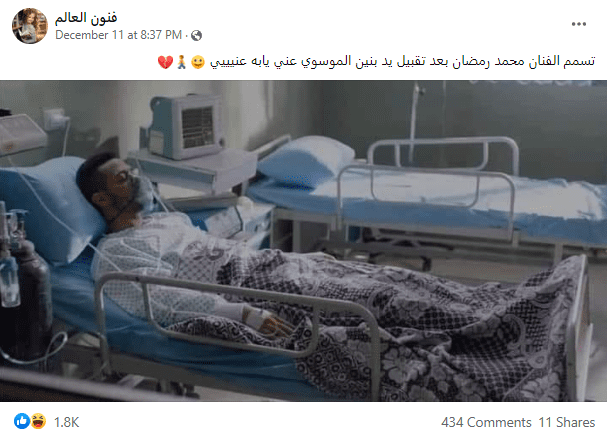Click the Haha laughing reaction icon
Viewport: 607px width, 437px height.
[x=38, y=421]
